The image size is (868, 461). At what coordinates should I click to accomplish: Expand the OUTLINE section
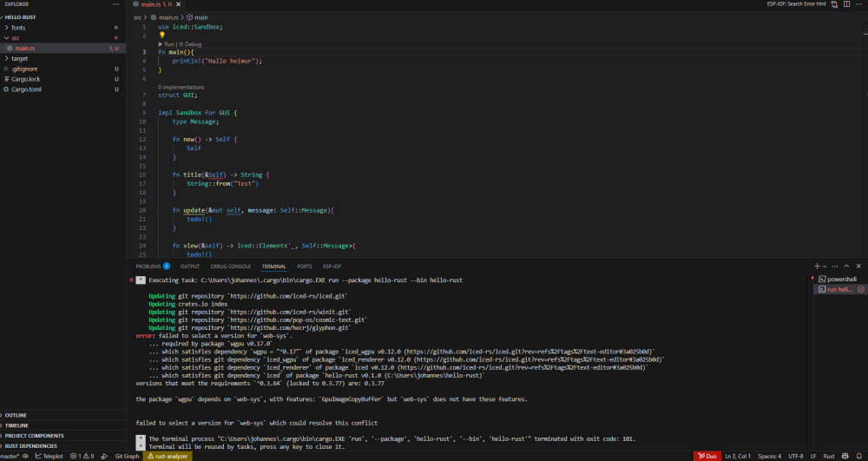16,415
